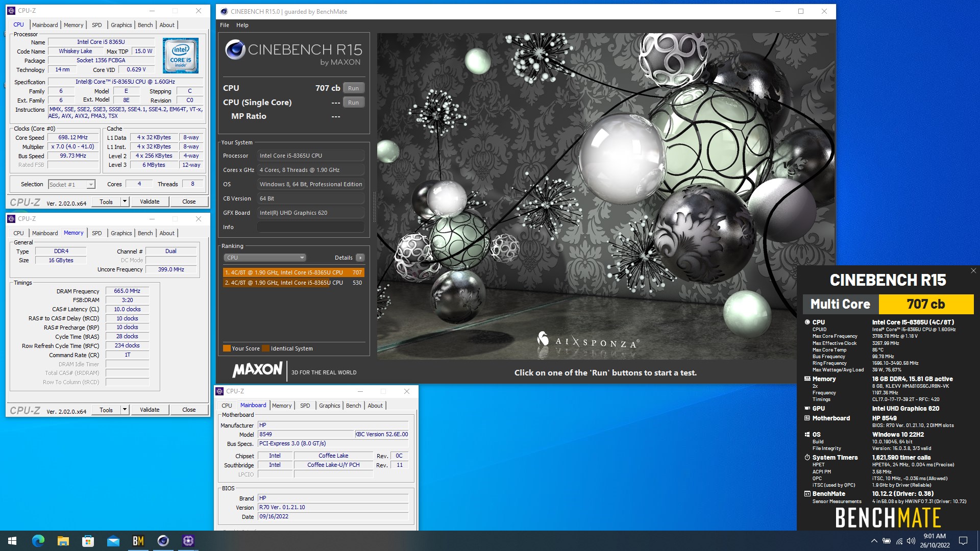Click Validate in top CPU-Z window
This screenshot has height=551, width=980.
pyautogui.click(x=150, y=202)
